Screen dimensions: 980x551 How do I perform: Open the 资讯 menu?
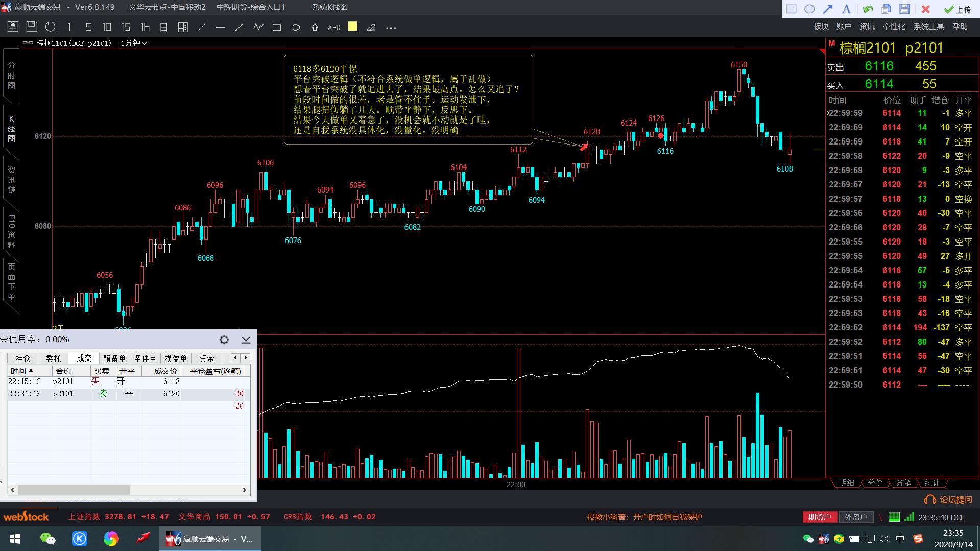point(867,27)
